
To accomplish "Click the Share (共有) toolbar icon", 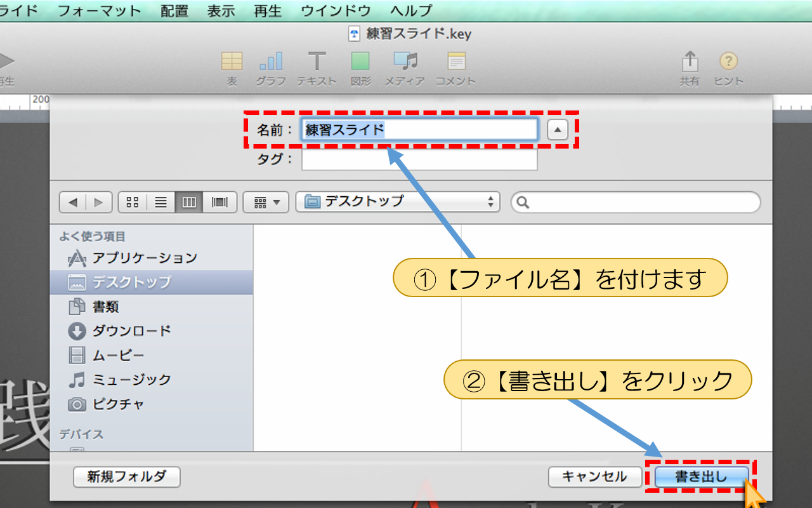I will point(690,62).
